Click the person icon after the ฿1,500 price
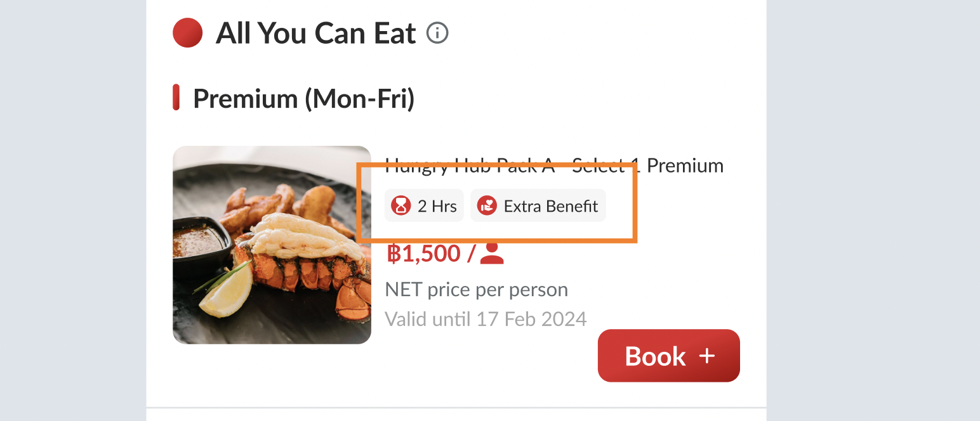Viewport: 980px width, 421px height. (x=492, y=254)
